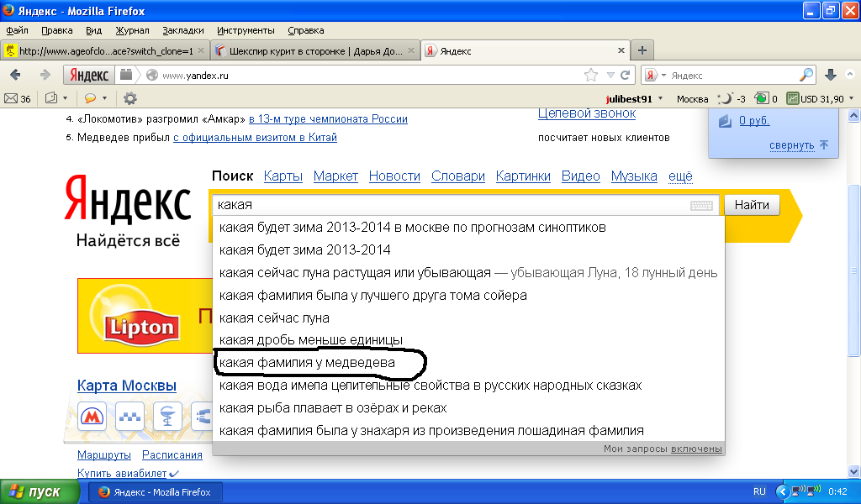
Task: Open the Вид menu
Action: tap(94, 30)
